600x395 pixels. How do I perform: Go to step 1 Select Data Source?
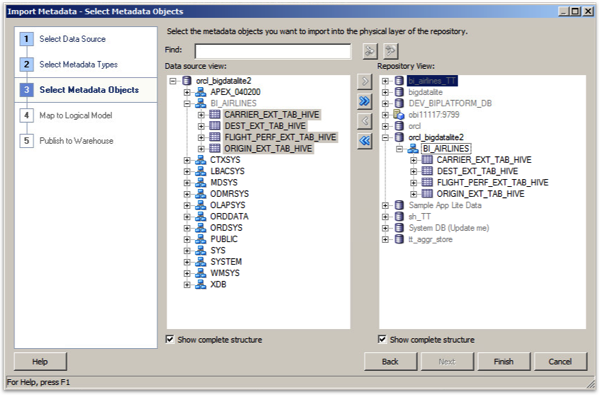point(72,39)
